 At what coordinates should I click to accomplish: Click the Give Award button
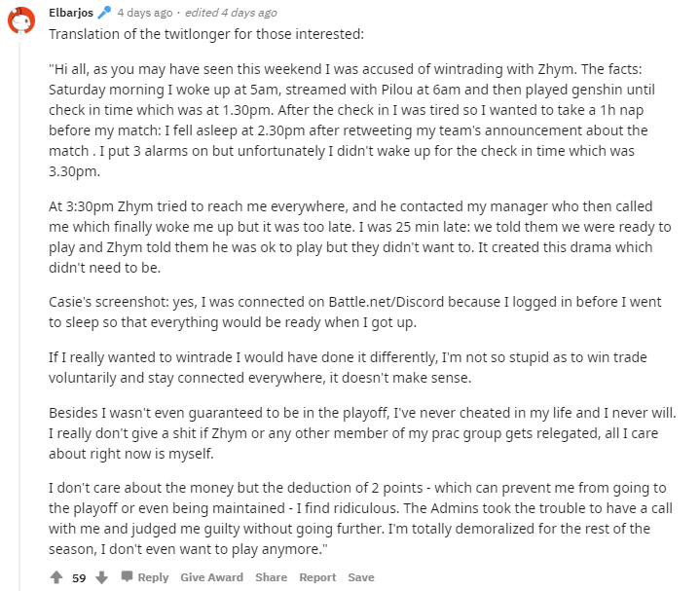tap(211, 577)
